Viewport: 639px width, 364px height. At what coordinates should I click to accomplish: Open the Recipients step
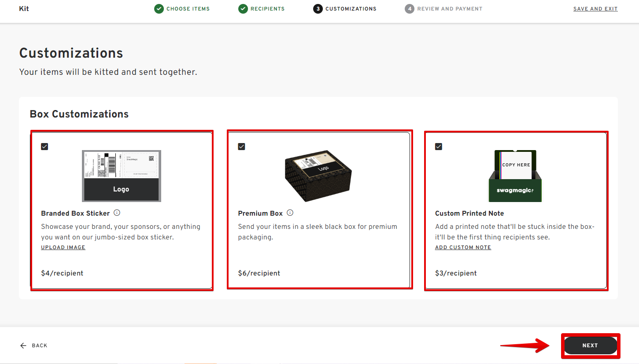[x=267, y=9]
